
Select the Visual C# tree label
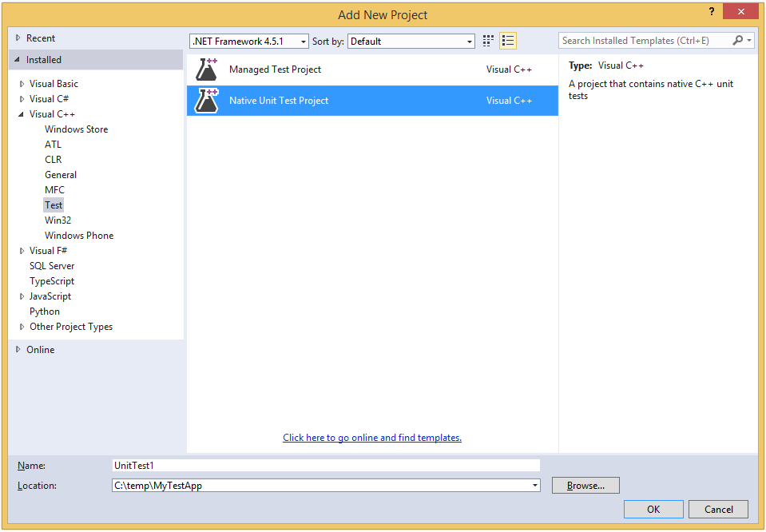pos(49,99)
